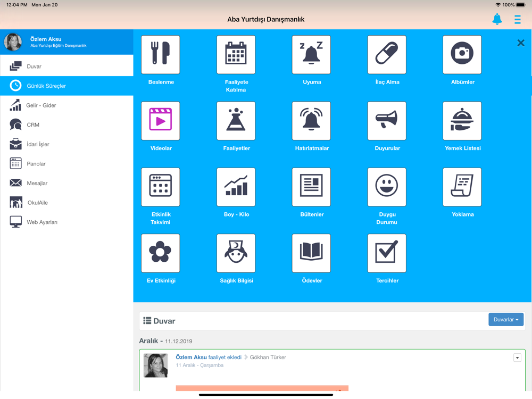
Task: Go to Duvar in sidebar
Action: click(66, 66)
